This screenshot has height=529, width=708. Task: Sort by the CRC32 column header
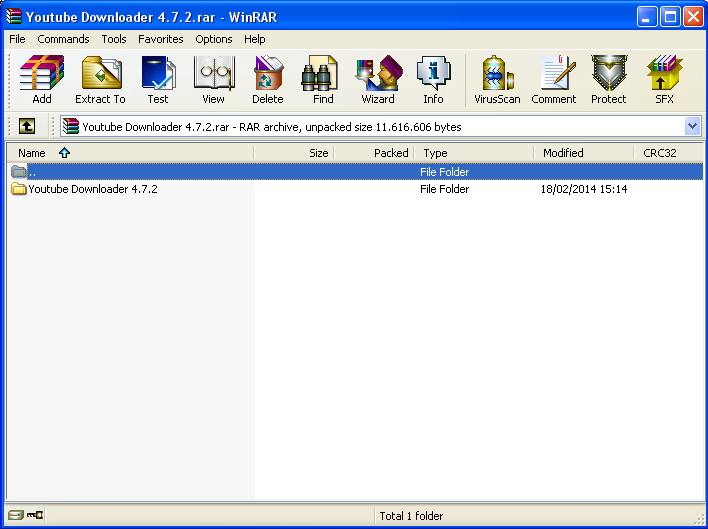pyautogui.click(x=669, y=153)
